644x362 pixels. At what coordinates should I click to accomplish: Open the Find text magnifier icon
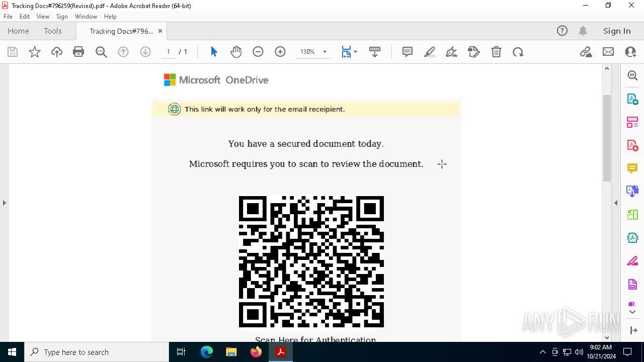tap(101, 52)
